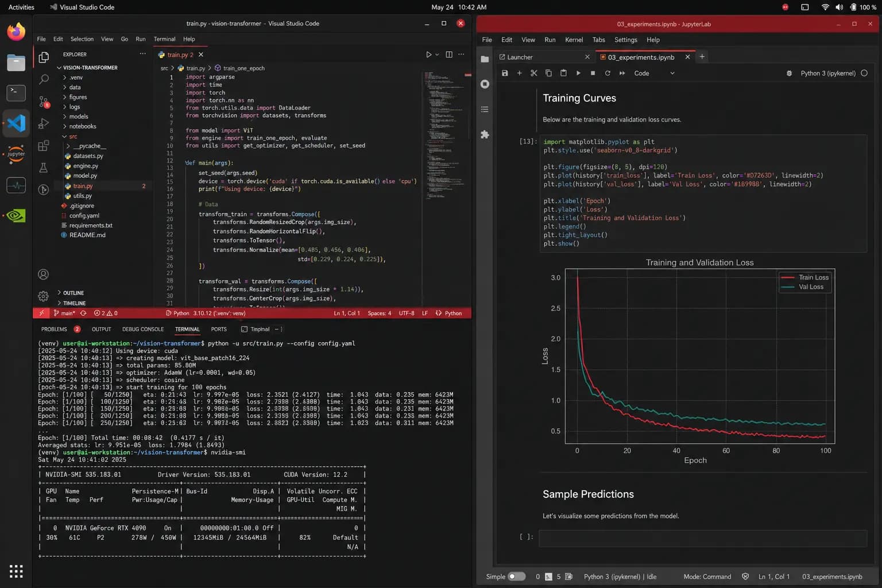Open the Search view in VS Code

click(44, 80)
